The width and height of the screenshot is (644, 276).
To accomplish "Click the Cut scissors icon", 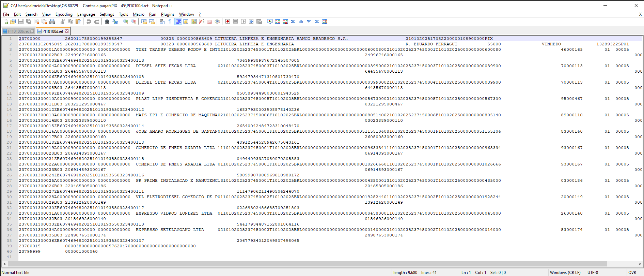I will (x=63, y=21).
